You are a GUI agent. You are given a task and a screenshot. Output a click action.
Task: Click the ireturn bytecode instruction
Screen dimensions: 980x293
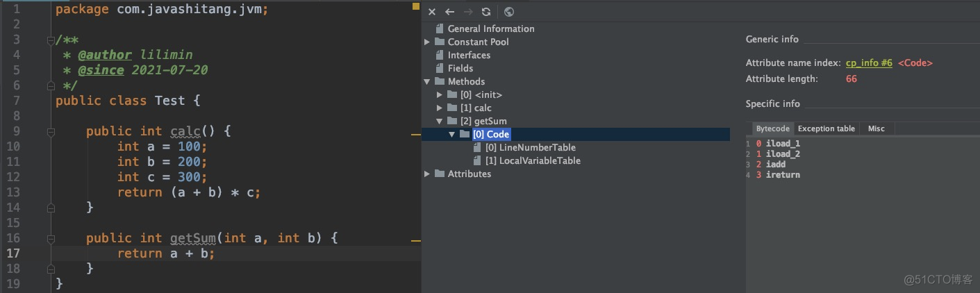[x=783, y=175]
